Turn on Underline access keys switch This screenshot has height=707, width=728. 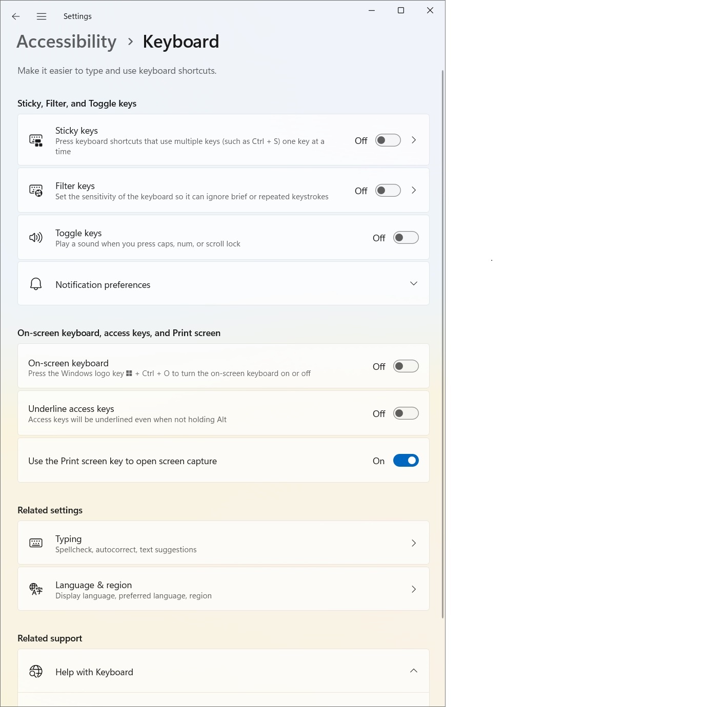[406, 413]
